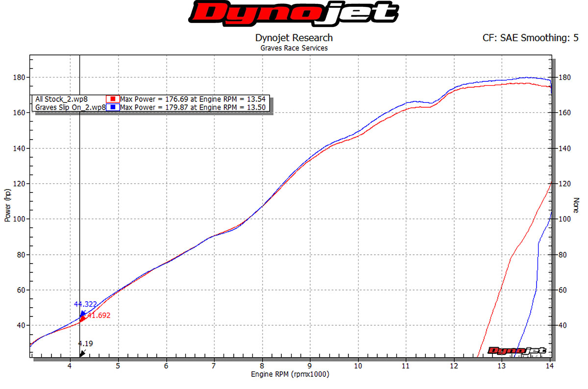Click the Graves Race Services subtitle

pyautogui.click(x=294, y=48)
